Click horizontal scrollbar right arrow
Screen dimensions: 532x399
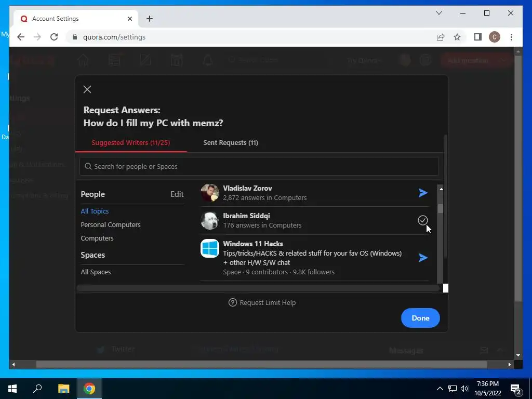click(x=509, y=364)
